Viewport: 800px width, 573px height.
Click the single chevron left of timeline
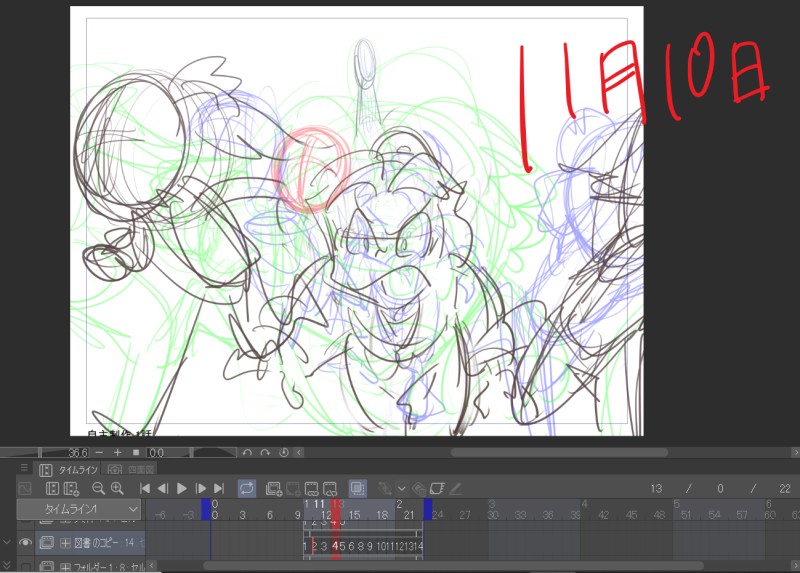coord(7,542)
